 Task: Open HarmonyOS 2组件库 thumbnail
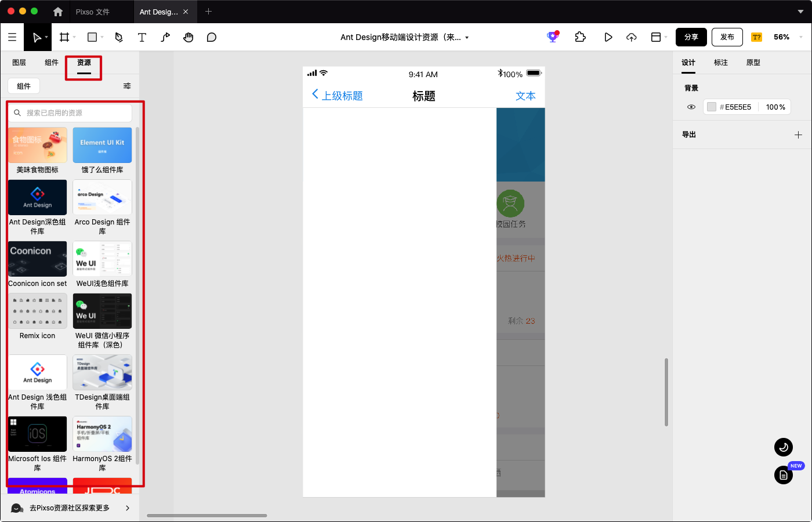tap(102, 434)
